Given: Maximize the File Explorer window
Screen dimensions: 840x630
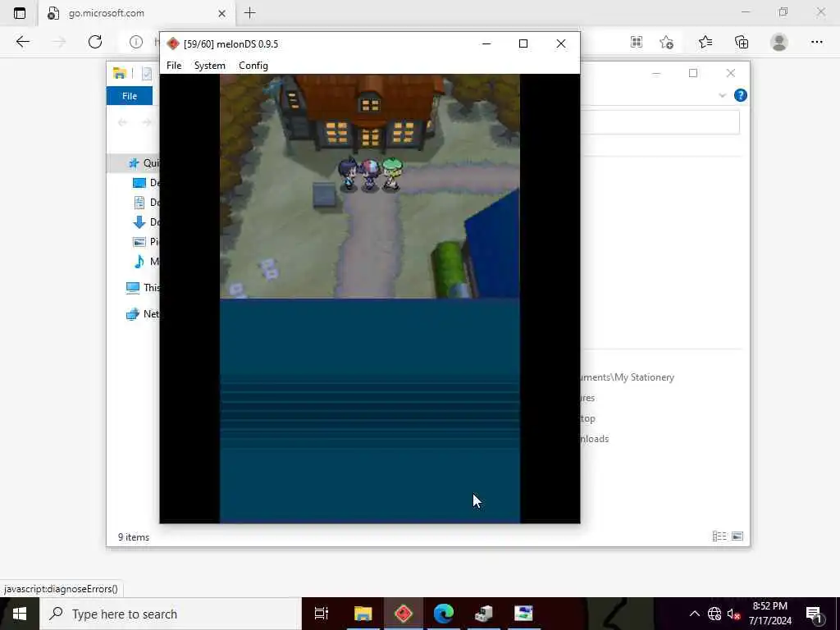Looking at the screenshot, I should (x=693, y=73).
